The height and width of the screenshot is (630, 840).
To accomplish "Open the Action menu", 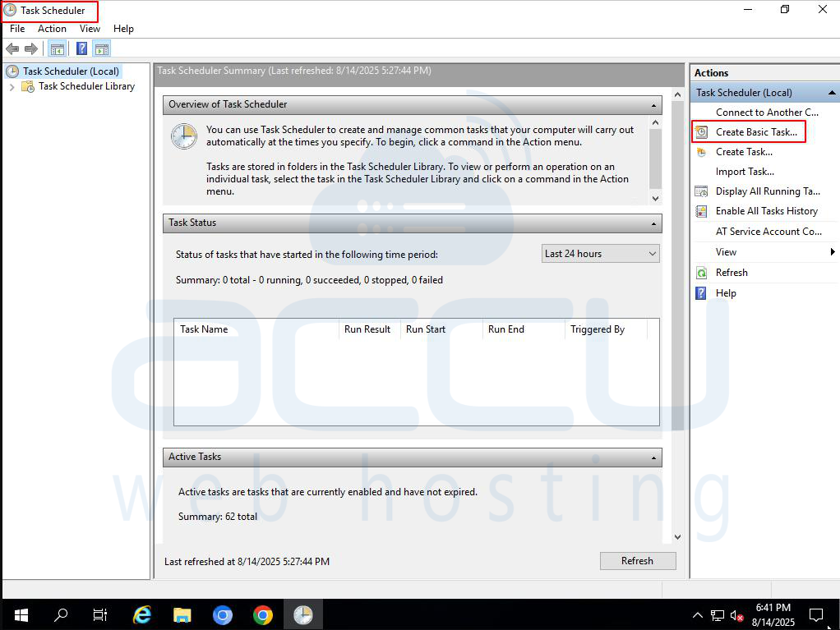I will point(52,28).
